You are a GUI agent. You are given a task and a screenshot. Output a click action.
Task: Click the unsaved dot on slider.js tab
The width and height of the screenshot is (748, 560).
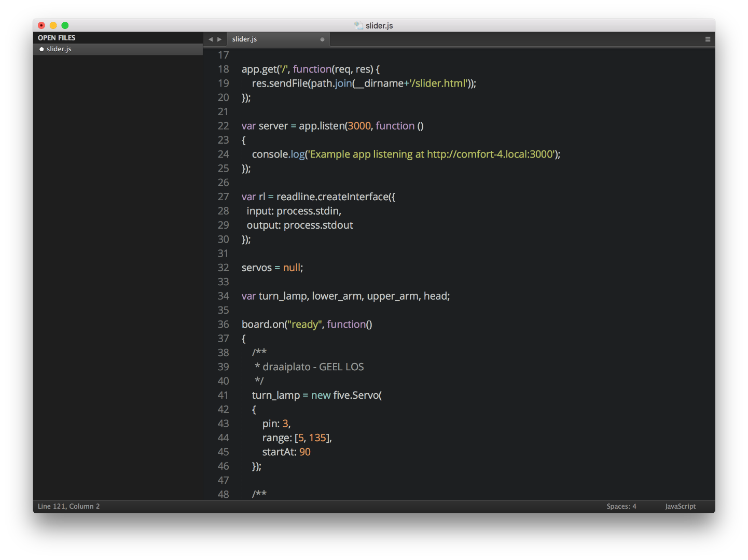pos(322,39)
